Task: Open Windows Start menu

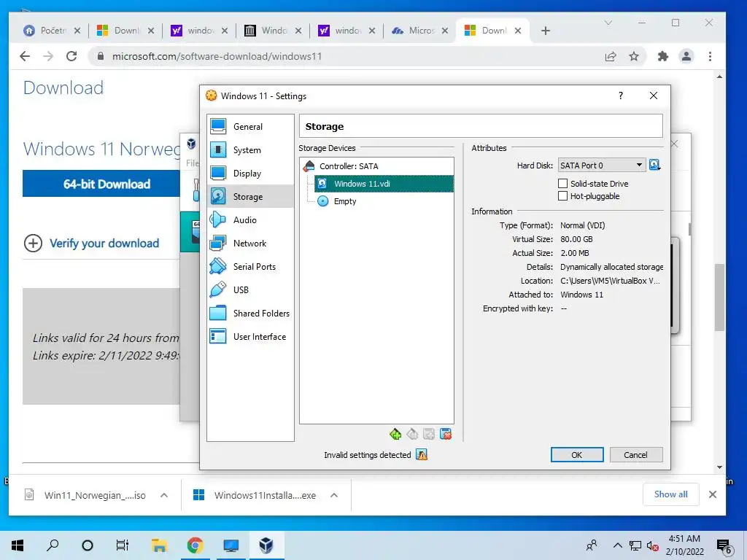Action: point(18,545)
